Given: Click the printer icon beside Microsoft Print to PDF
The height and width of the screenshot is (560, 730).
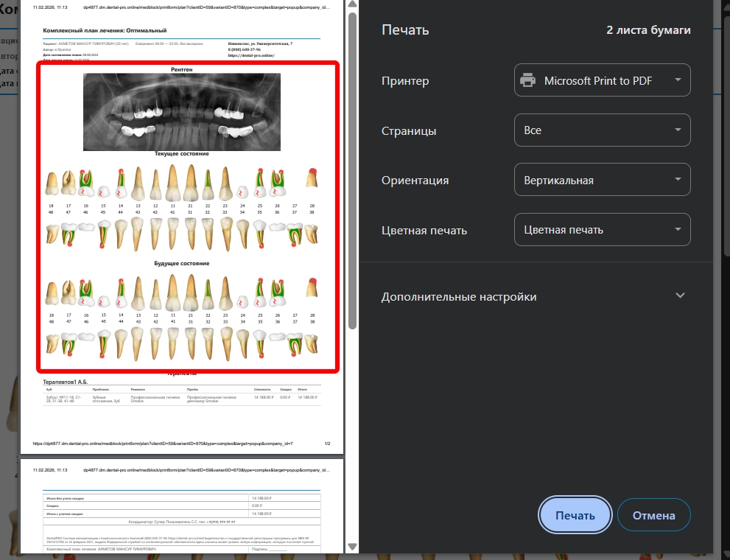Looking at the screenshot, I should 527,81.
